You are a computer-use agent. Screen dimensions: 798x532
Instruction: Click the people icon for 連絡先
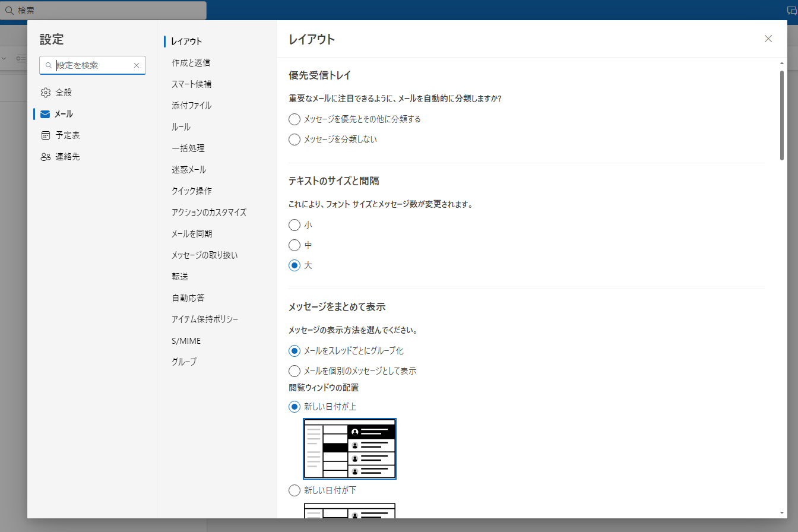point(46,157)
